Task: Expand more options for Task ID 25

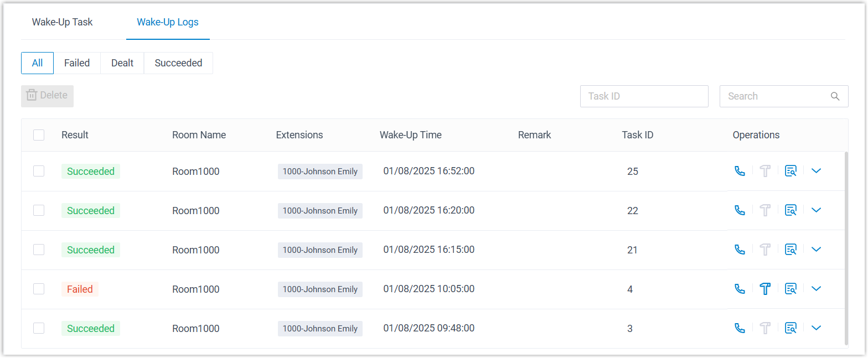Action: [816, 171]
